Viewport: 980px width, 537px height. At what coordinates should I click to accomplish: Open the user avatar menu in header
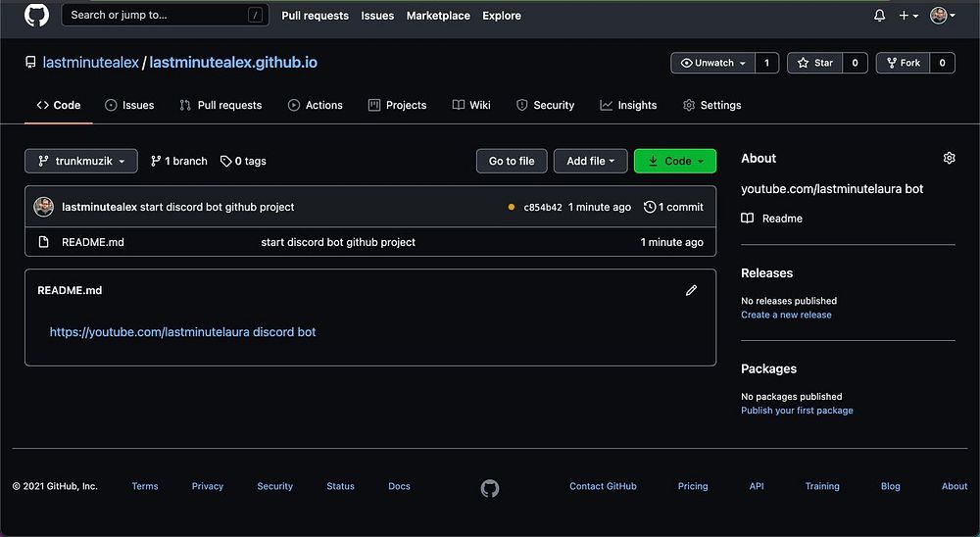943,15
